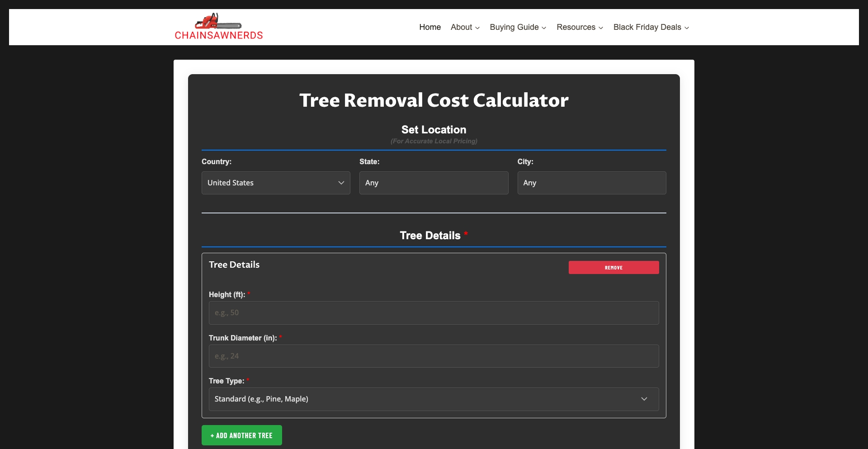Screen dimensions: 868x449
Task: Click the Add Another Tree button
Action: pos(241,435)
